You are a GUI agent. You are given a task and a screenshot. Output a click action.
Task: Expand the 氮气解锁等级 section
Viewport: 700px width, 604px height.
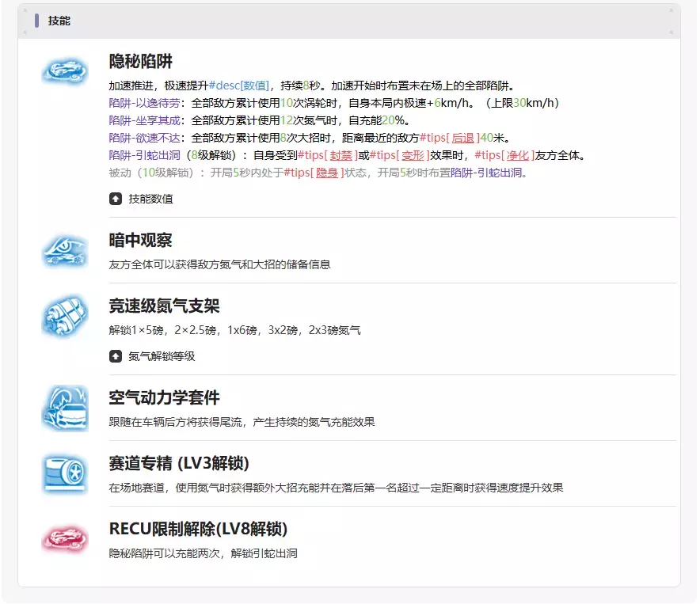[152, 356]
